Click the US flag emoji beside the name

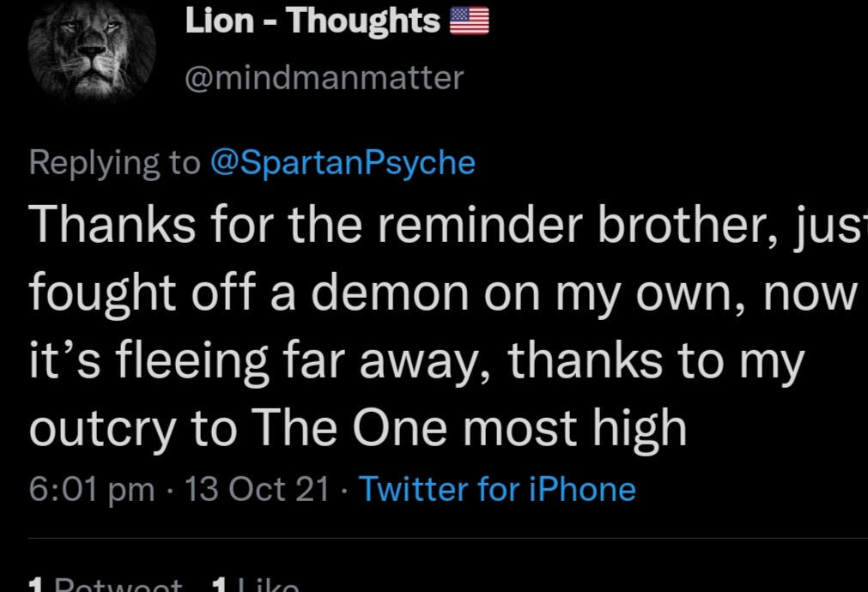click(469, 21)
